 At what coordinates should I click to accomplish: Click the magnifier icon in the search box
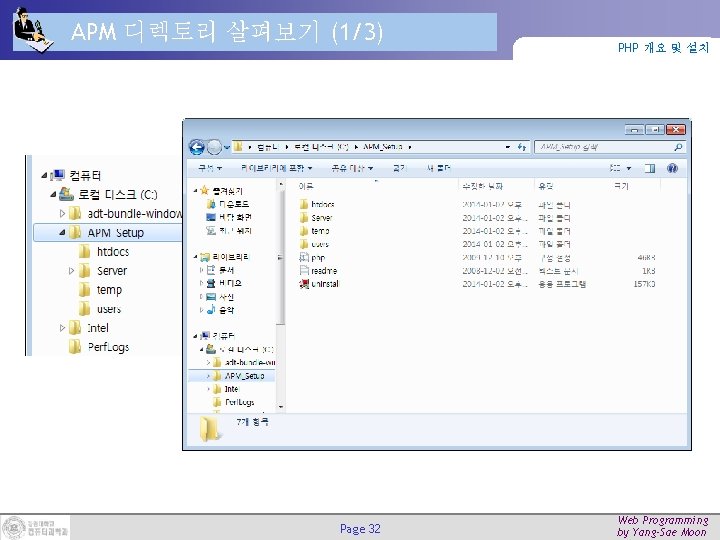tap(678, 147)
